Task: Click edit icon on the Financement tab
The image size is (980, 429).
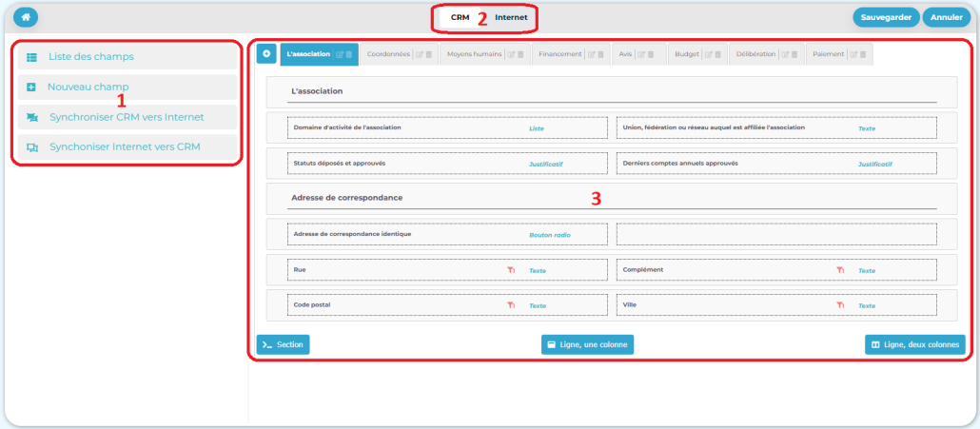Action: click(x=590, y=55)
